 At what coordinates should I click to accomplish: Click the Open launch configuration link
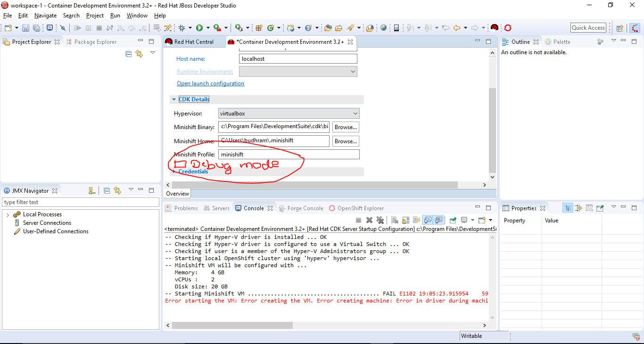pyautogui.click(x=210, y=83)
